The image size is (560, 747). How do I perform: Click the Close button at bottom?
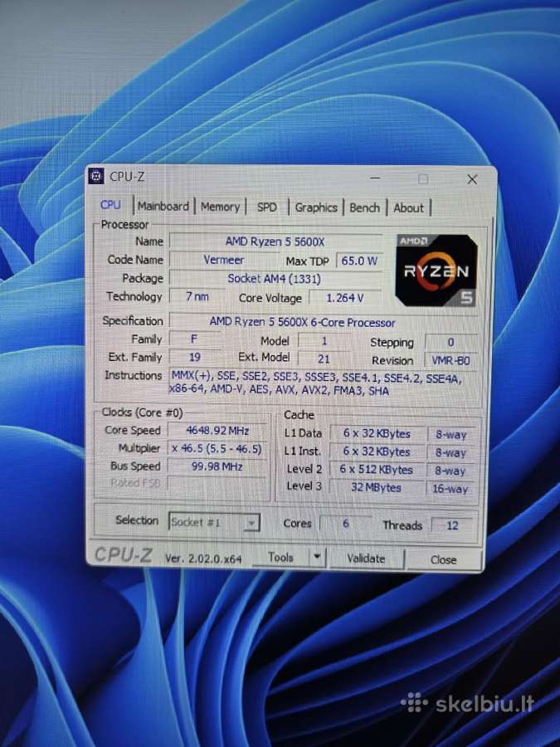[x=443, y=559]
